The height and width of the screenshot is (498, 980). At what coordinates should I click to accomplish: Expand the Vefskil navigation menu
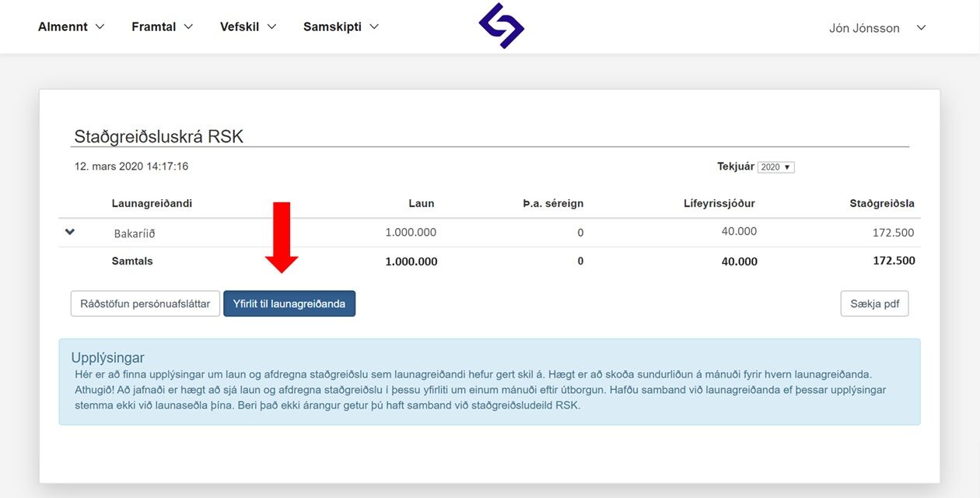(248, 26)
